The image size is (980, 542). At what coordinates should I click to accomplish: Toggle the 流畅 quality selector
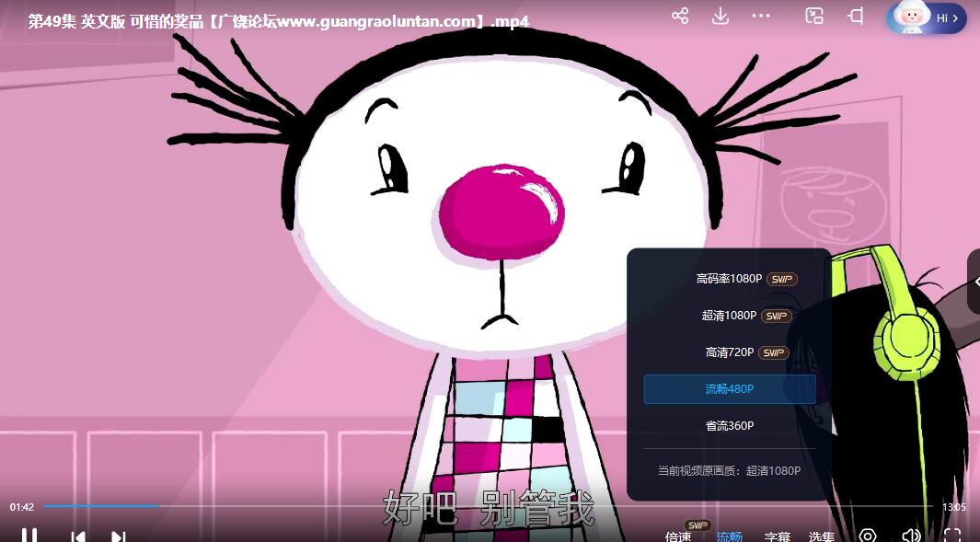coord(729,536)
